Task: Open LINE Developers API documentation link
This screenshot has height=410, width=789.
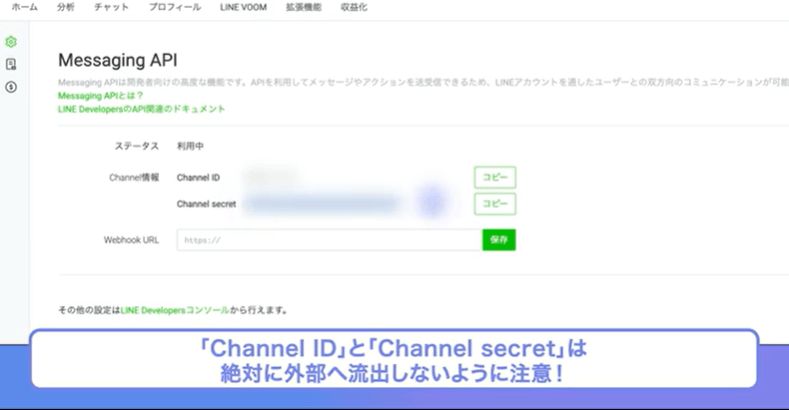Action: click(141, 109)
